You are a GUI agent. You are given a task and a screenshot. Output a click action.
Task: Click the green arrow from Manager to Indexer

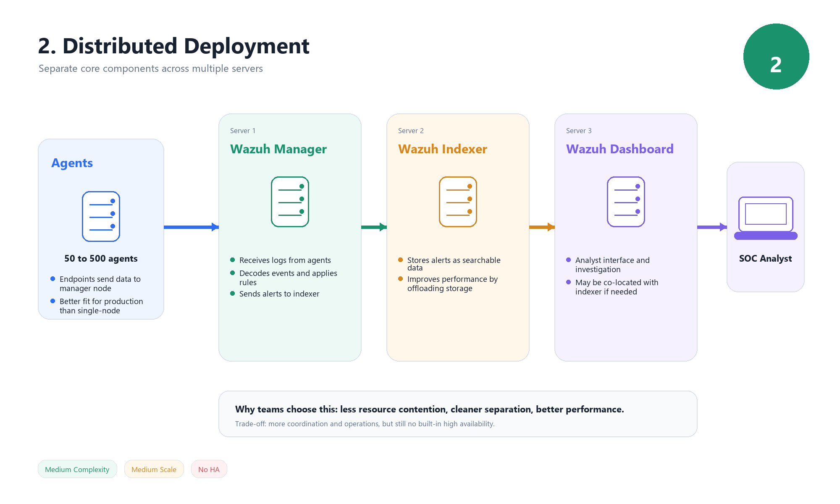point(373,227)
